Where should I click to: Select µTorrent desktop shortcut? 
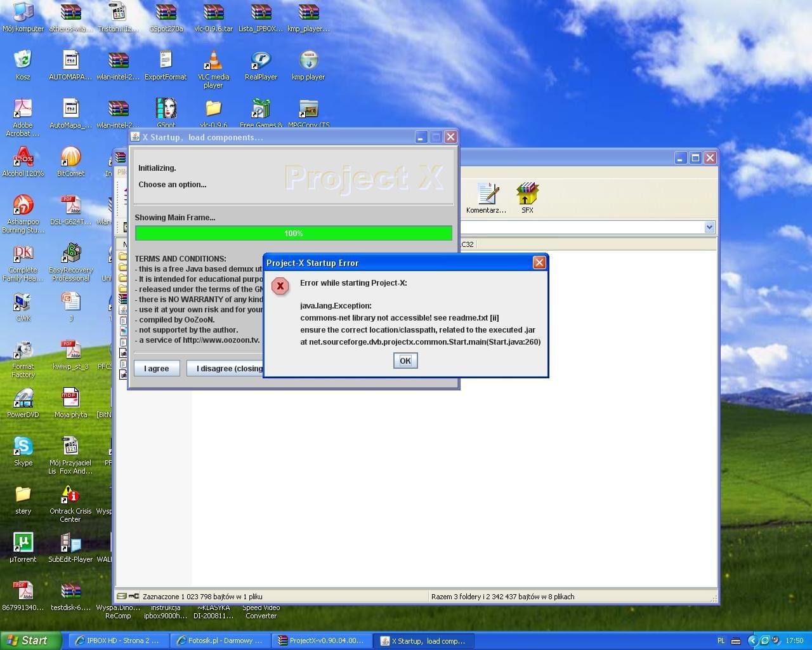(23, 548)
